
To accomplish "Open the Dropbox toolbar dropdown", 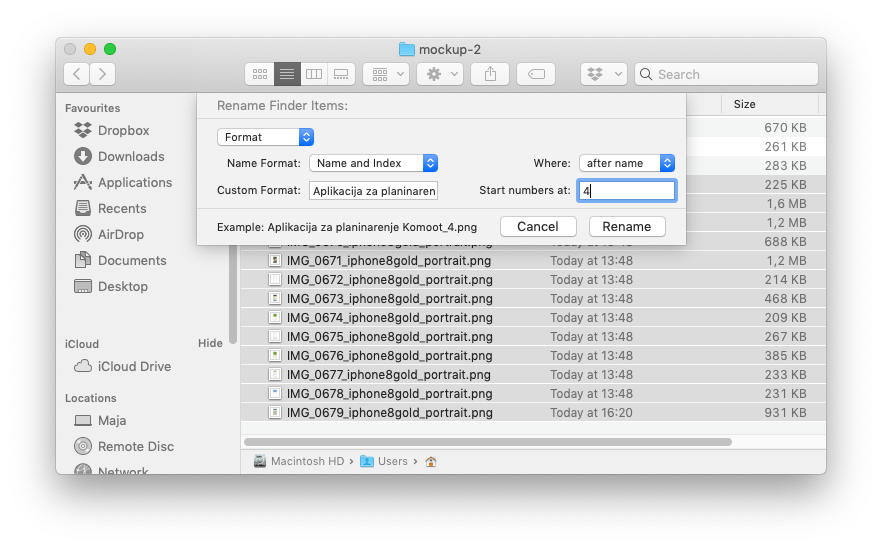I will pyautogui.click(x=603, y=74).
